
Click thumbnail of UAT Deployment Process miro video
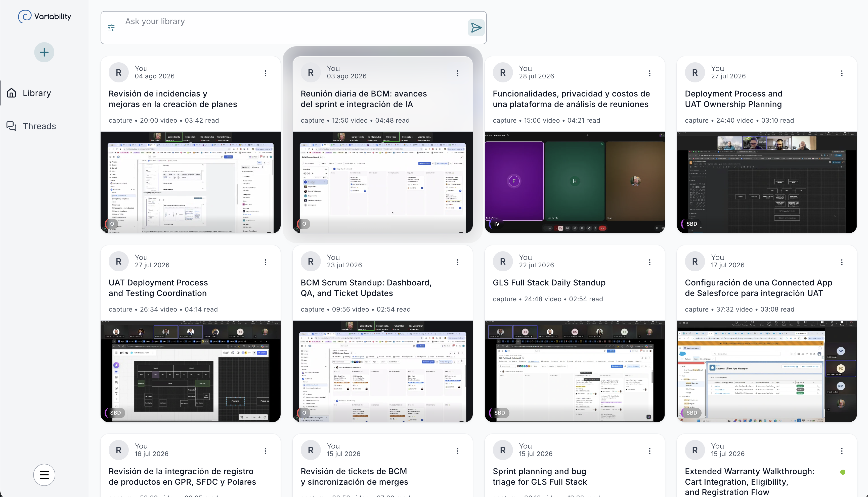191,371
